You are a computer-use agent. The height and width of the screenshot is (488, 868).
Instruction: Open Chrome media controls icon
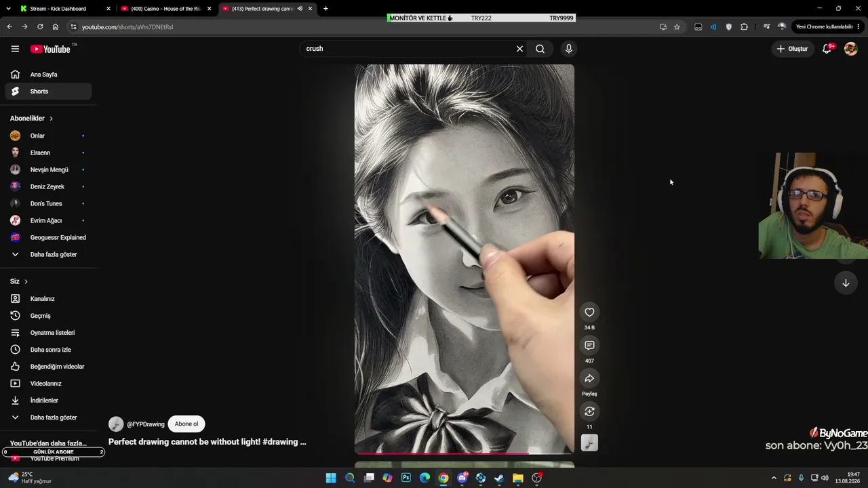click(766, 26)
